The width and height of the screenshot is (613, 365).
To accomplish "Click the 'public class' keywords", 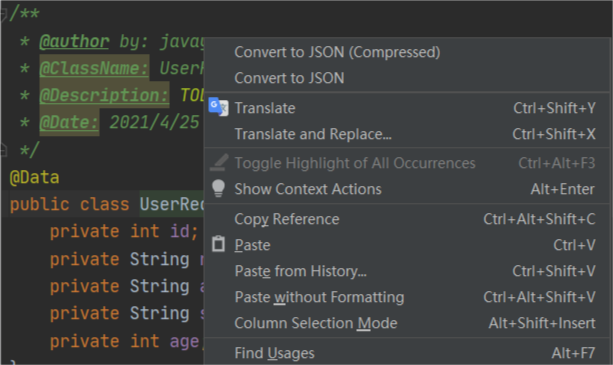I will (x=69, y=204).
